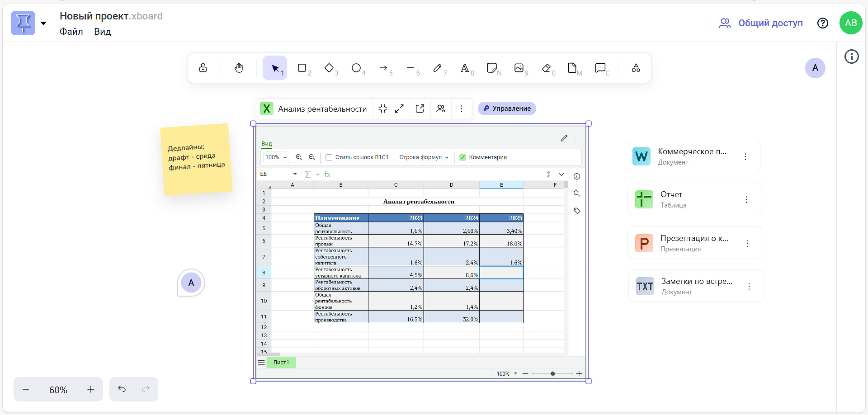
Task: Expand spreadsheet to fullscreen
Action: [399, 108]
